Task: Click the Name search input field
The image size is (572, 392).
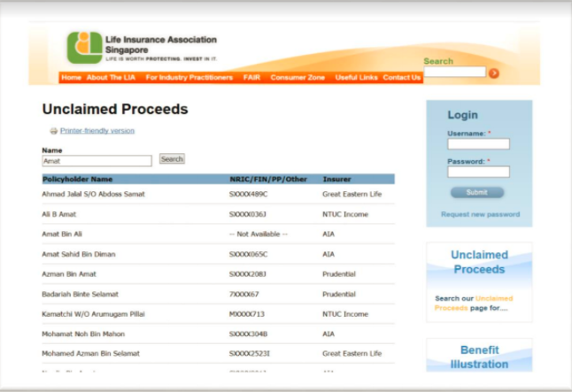Action: (x=97, y=161)
